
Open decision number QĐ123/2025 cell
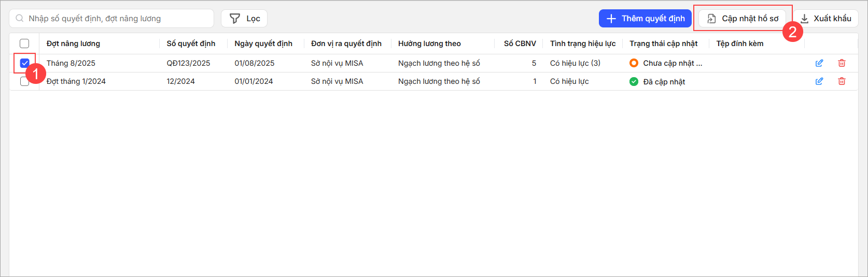pos(188,63)
